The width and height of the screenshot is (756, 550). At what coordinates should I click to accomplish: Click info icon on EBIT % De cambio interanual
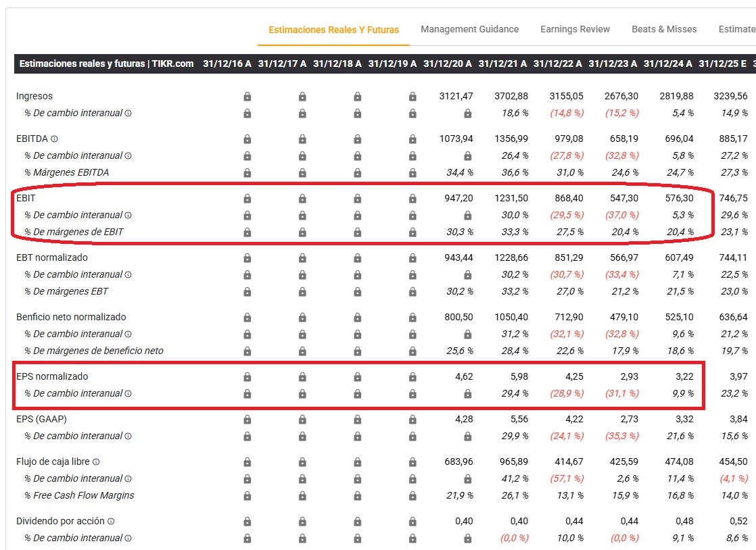pos(128,216)
